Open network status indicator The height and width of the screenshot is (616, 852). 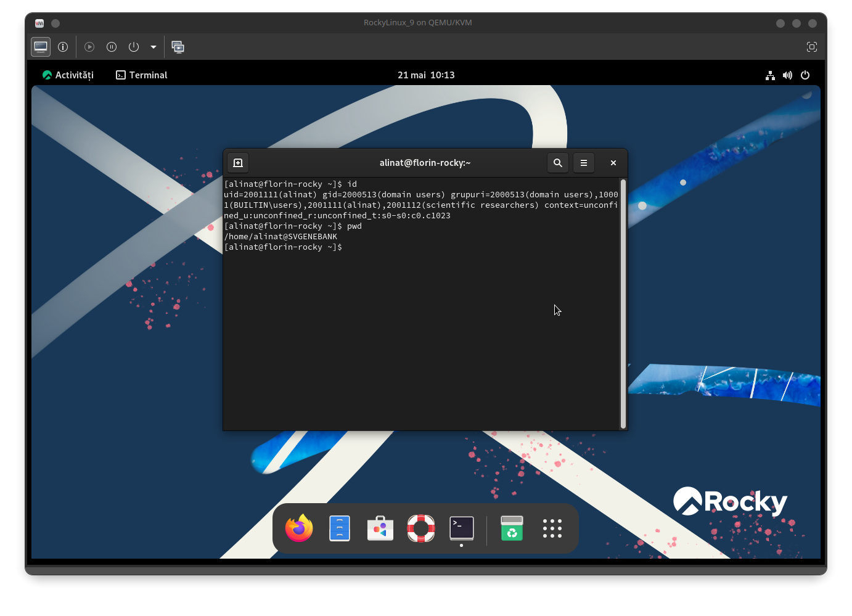(x=770, y=75)
